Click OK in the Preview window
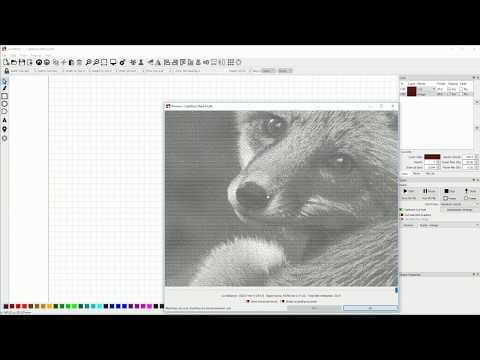Screen dimensions: 480x360 pyautogui.click(x=370, y=308)
